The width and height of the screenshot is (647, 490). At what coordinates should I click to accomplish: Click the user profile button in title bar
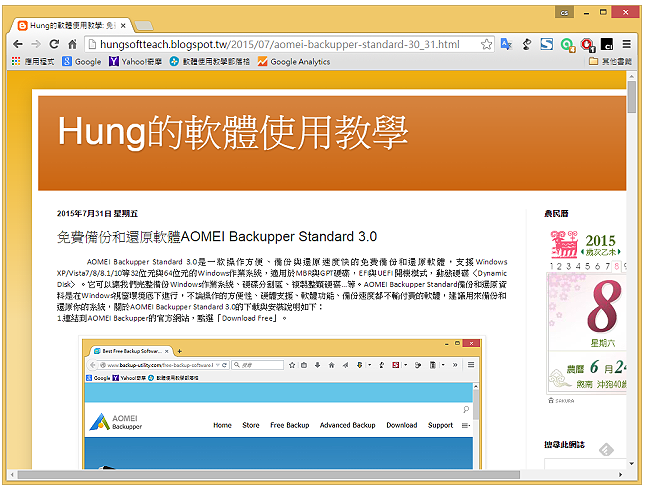564,12
